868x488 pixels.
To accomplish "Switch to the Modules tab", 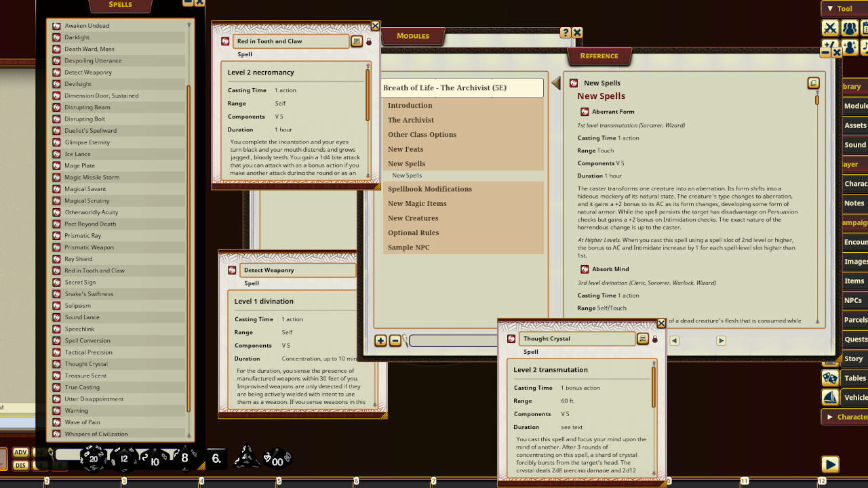I will 412,37.
